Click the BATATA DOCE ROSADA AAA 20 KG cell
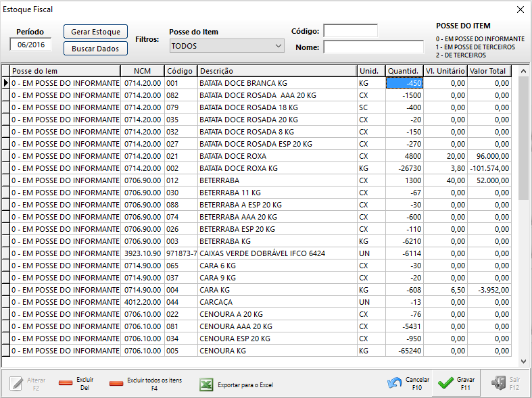 tap(277, 95)
